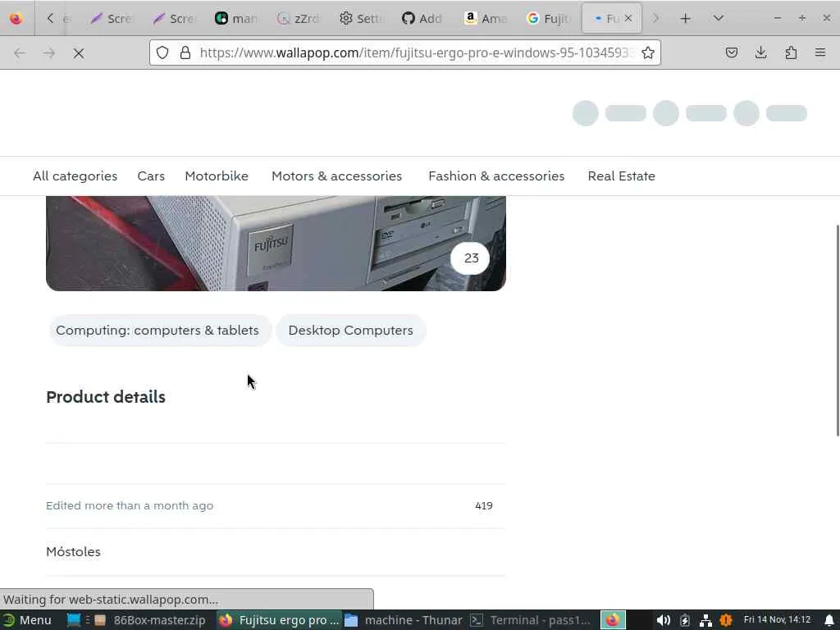Select the Desktop Computers tag
Image resolution: width=840 pixels, height=630 pixels.
pos(351,330)
